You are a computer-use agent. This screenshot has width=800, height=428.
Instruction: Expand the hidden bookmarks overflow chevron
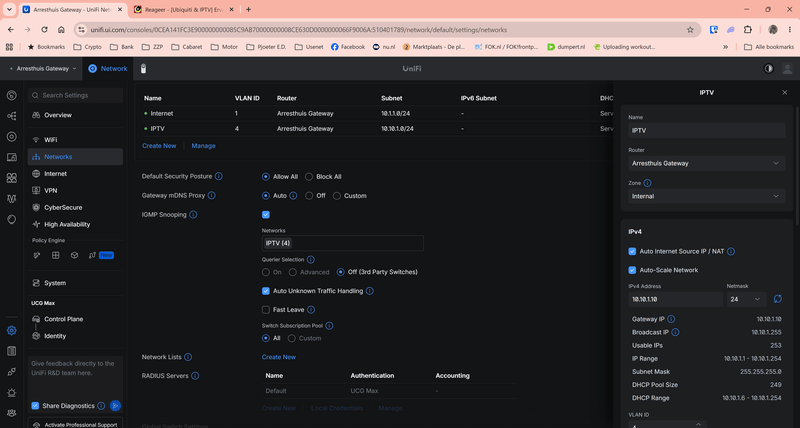pos(726,47)
